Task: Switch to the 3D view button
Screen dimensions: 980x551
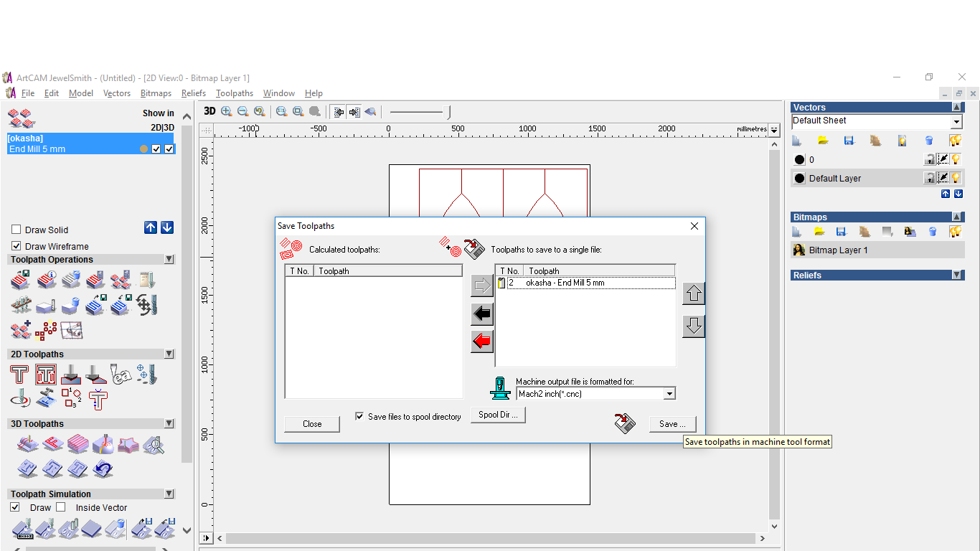Action: pyautogui.click(x=209, y=111)
